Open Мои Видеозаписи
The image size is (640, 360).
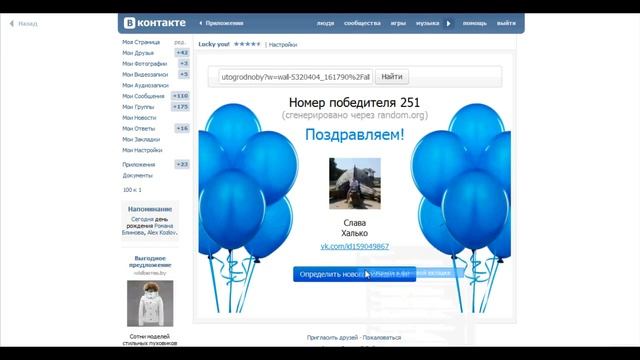[145, 75]
